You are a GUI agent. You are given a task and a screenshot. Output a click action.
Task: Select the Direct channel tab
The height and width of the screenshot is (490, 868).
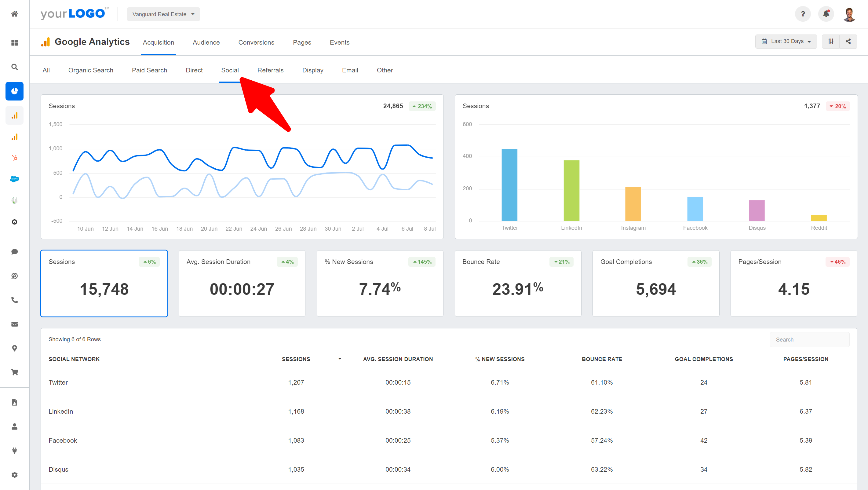point(194,70)
